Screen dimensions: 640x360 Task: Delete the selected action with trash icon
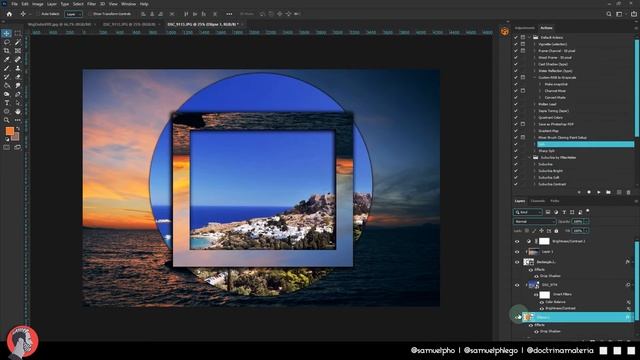click(x=629, y=192)
